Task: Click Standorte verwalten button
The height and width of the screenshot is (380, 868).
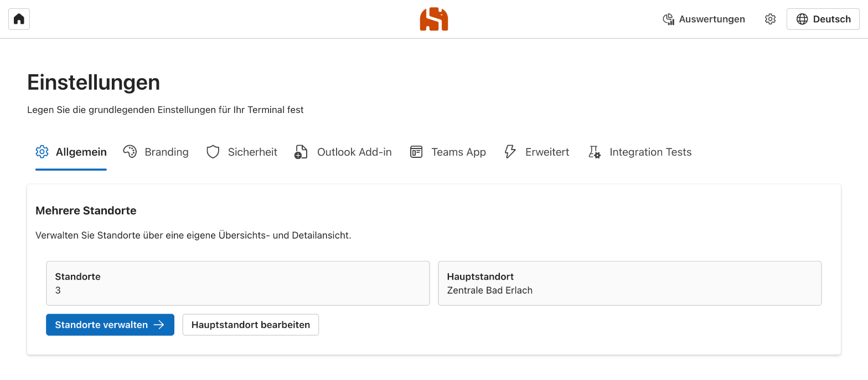Action: coord(110,325)
